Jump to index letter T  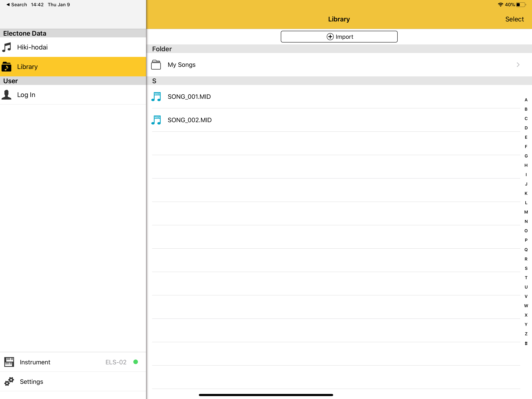tap(526, 278)
